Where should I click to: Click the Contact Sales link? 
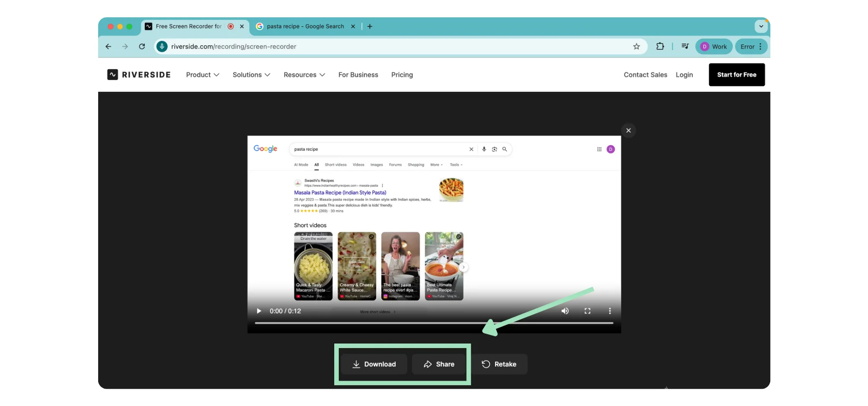coord(645,75)
